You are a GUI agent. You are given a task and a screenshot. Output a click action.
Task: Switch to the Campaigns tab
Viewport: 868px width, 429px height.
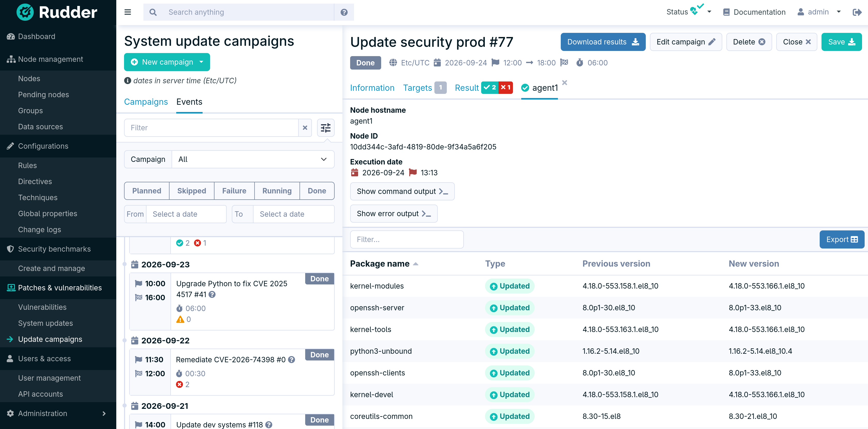(x=146, y=102)
